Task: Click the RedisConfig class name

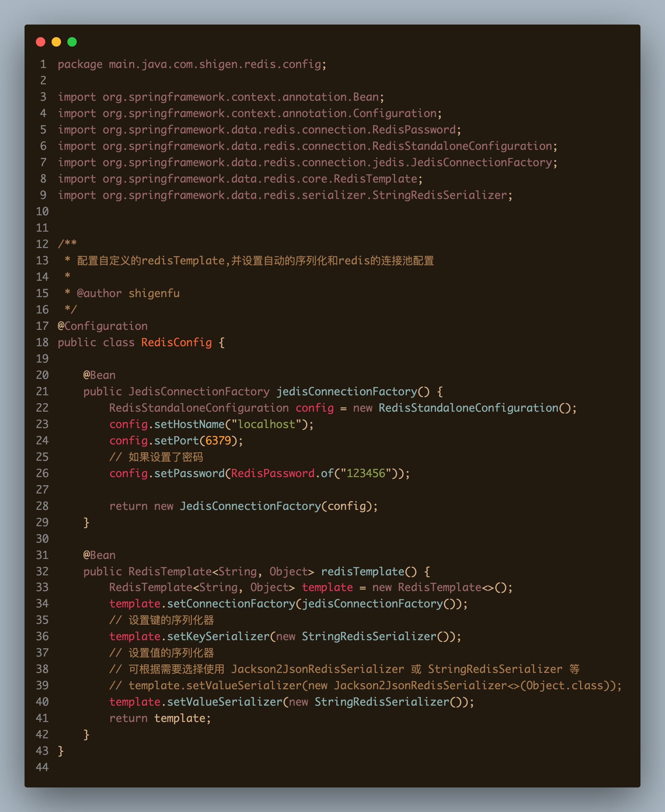Action: point(176,342)
